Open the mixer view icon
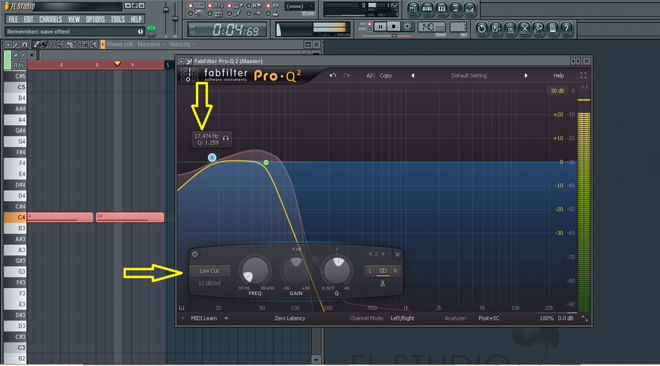This screenshot has width=660, height=366. coord(469,8)
